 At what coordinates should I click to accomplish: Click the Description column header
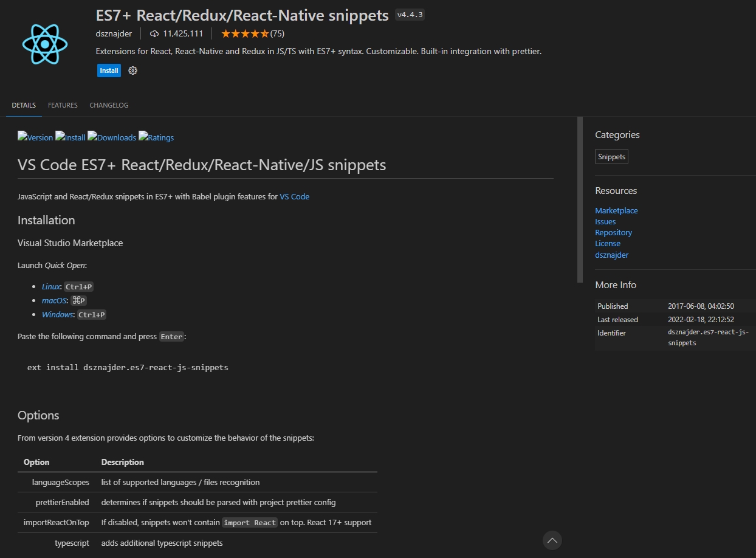[123, 462]
